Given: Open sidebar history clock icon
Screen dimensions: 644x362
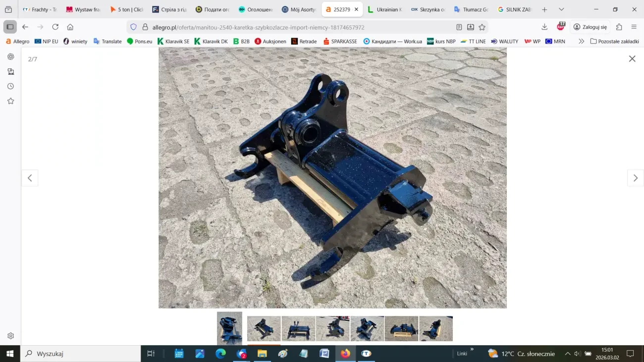Looking at the screenshot, I should pyautogui.click(x=10, y=86).
